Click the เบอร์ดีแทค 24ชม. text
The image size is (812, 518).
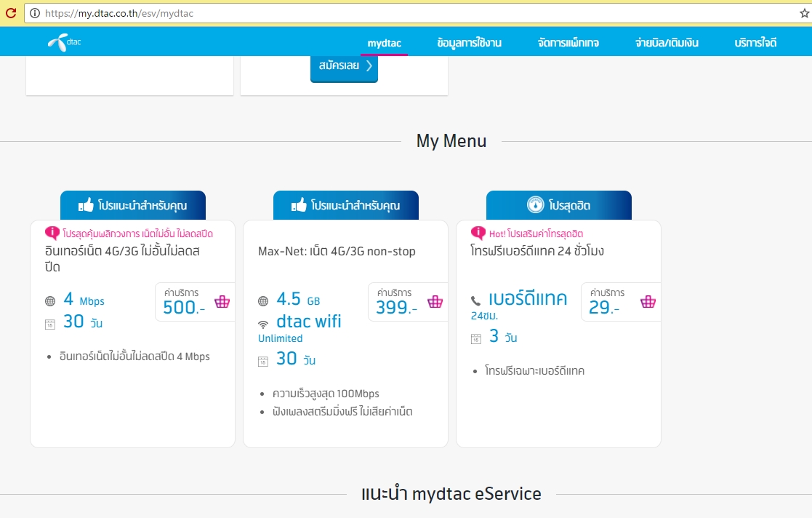[519, 305]
